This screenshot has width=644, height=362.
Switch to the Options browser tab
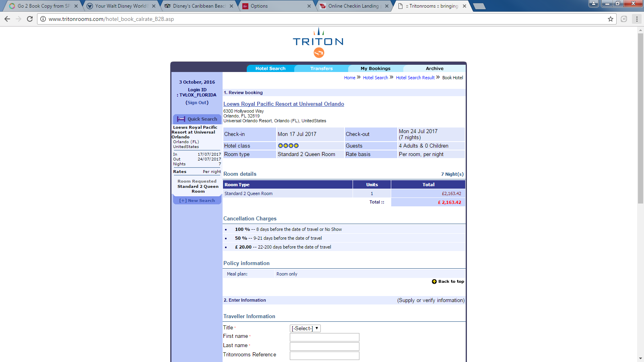tap(277, 6)
